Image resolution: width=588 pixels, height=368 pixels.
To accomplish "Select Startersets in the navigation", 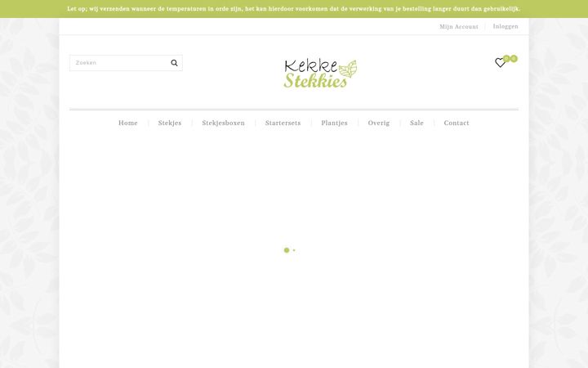I will [x=283, y=123].
